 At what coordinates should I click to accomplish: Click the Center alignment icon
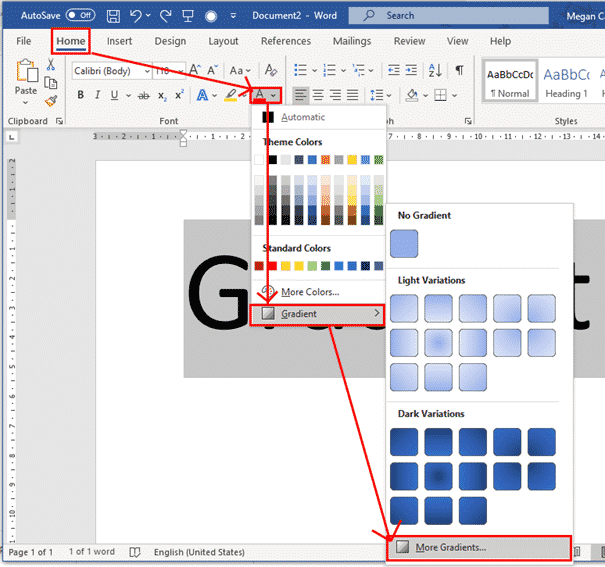point(317,95)
